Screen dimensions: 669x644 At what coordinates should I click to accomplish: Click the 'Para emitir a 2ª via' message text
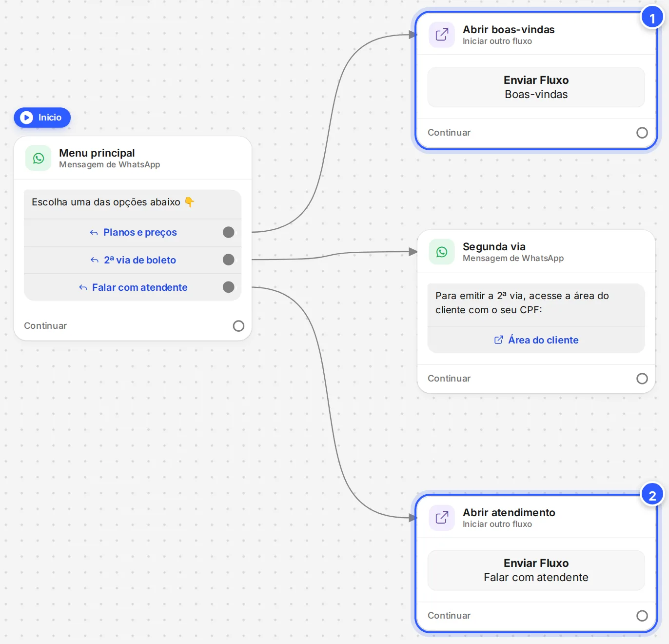(x=522, y=302)
